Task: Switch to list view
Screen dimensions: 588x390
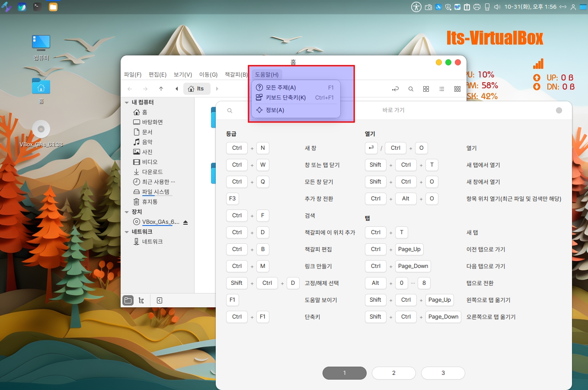Action: click(441, 89)
